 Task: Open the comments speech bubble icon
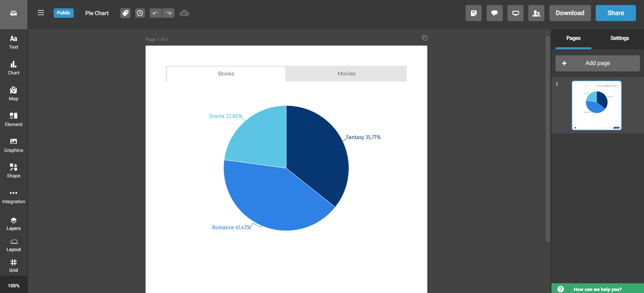[x=495, y=13]
